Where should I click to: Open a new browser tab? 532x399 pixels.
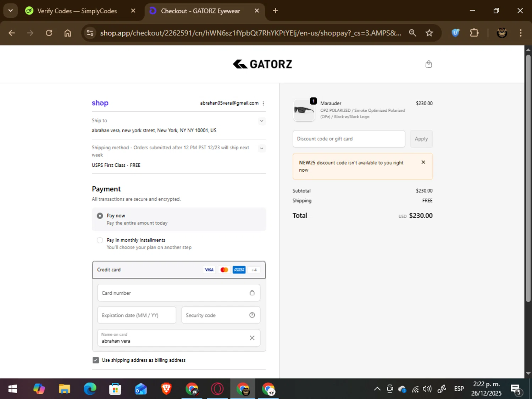tap(275, 11)
